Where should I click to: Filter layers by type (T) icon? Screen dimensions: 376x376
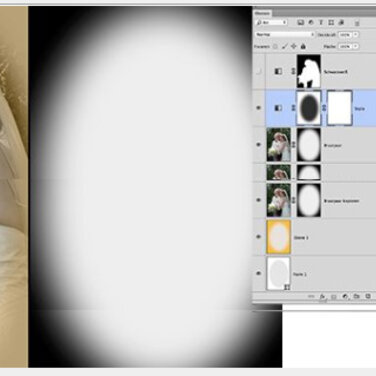(321, 22)
